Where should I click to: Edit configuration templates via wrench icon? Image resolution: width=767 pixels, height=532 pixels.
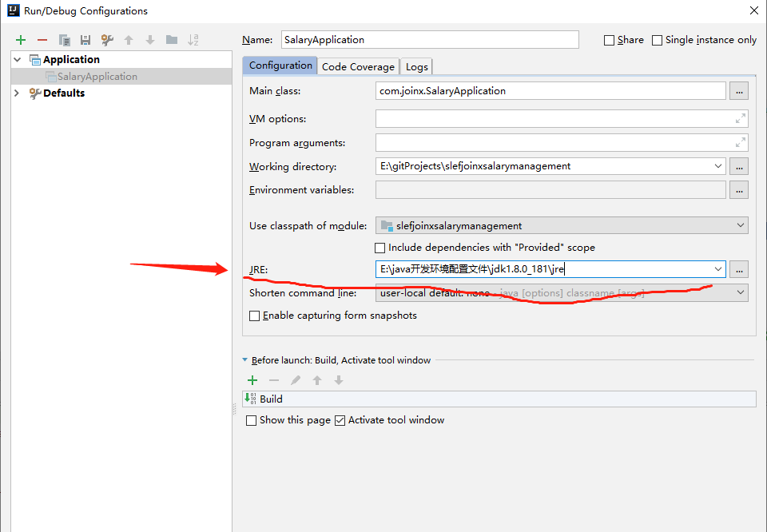coord(107,40)
